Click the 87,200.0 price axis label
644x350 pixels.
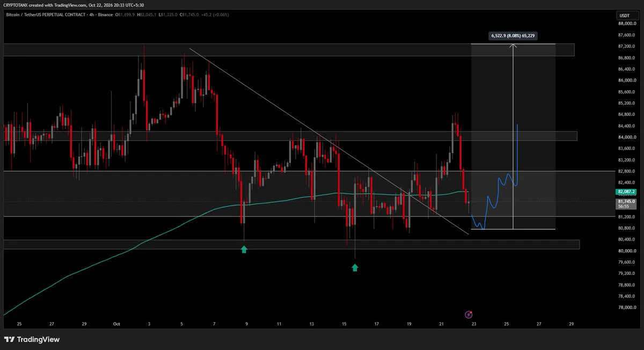pyautogui.click(x=627, y=46)
